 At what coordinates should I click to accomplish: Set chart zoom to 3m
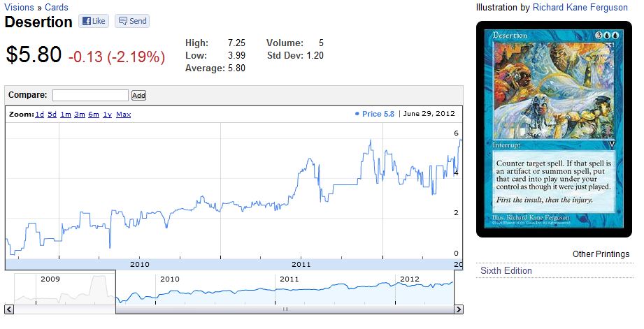[x=80, y=115]
